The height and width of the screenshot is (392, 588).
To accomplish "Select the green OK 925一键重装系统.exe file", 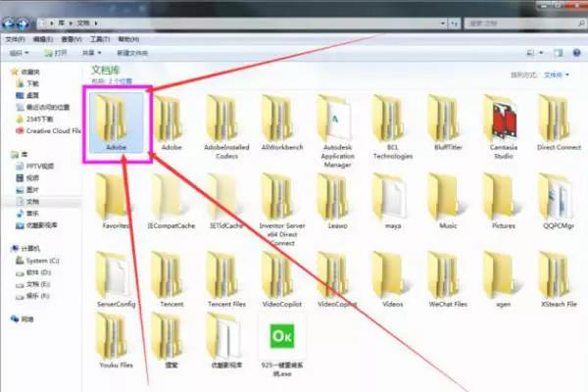I will 282,345.
